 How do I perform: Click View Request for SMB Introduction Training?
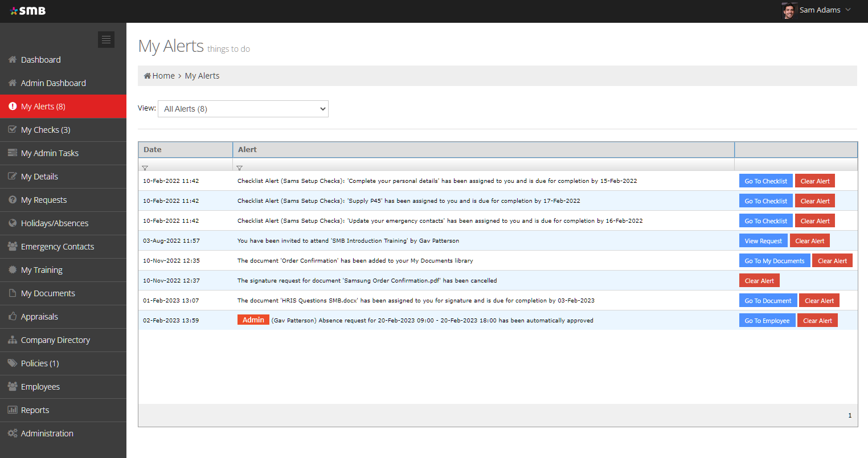763,241
